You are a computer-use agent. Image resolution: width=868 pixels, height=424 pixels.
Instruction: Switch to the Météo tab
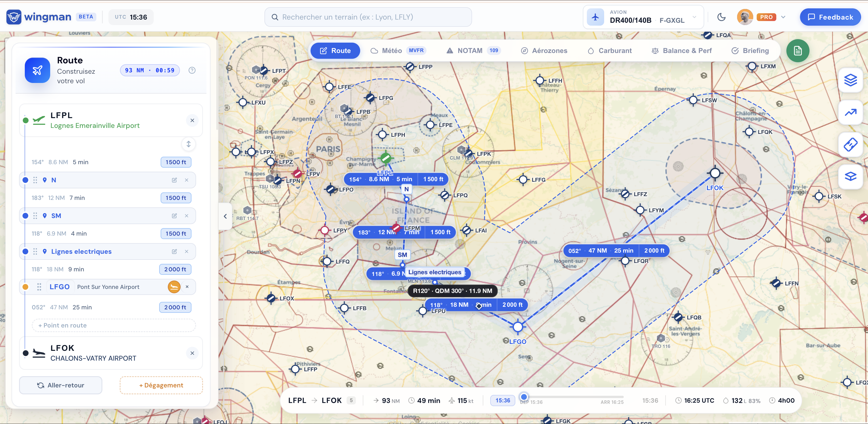coord(398,51)
